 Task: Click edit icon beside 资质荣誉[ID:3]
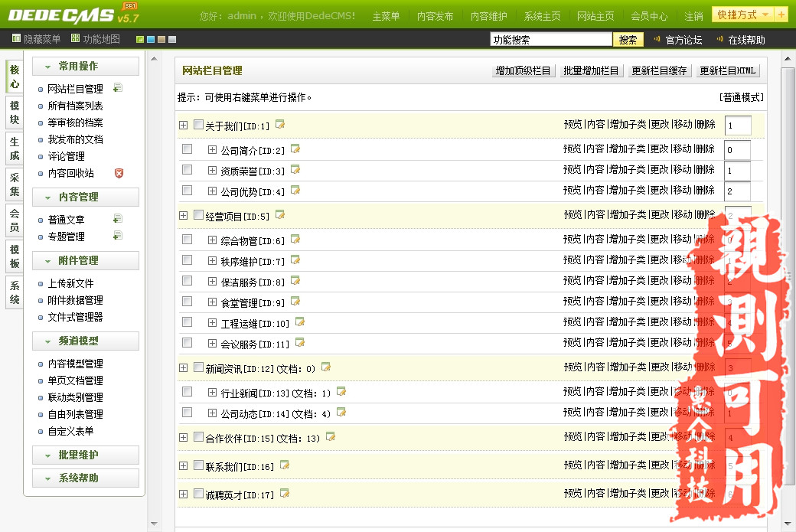[x=295, y=169]
